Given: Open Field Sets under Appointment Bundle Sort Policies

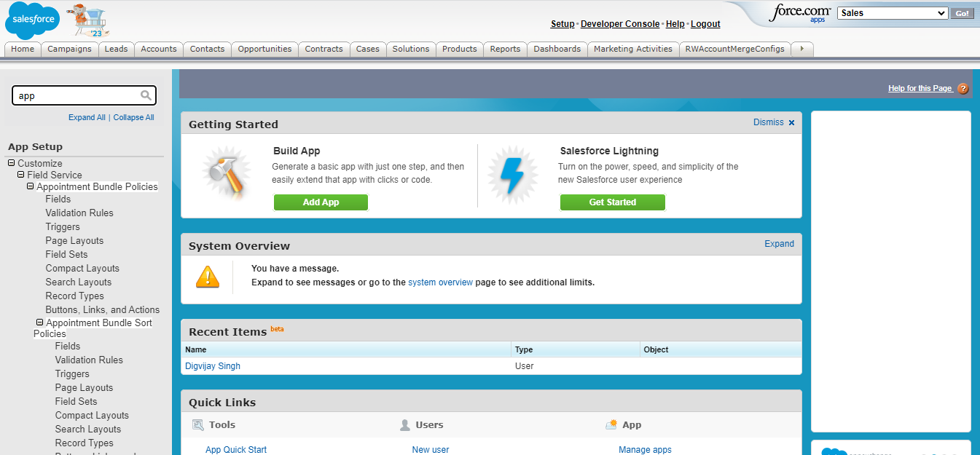Looking at the screenshot, I should pyautogui.click(x=76, y=401).
